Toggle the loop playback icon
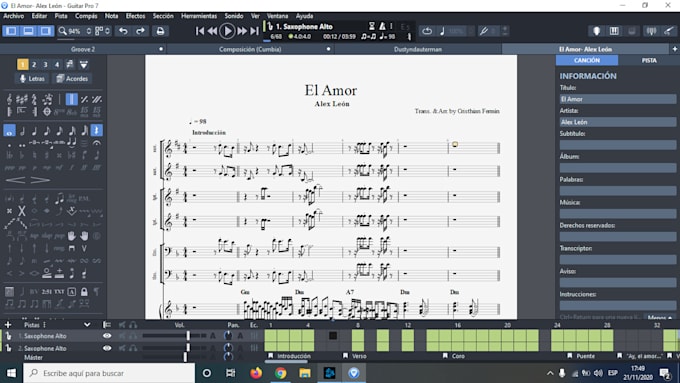 [x=427, y=31]
